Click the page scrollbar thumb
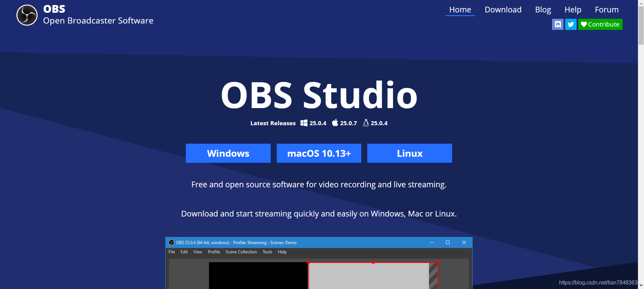The image size is (644, 289). click(641, 25)
